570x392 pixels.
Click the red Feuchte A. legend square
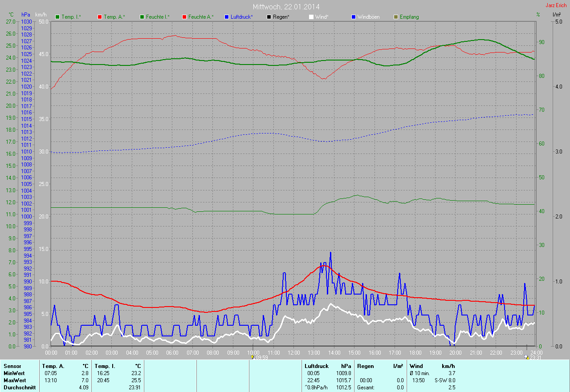click(x=185, y=17)
